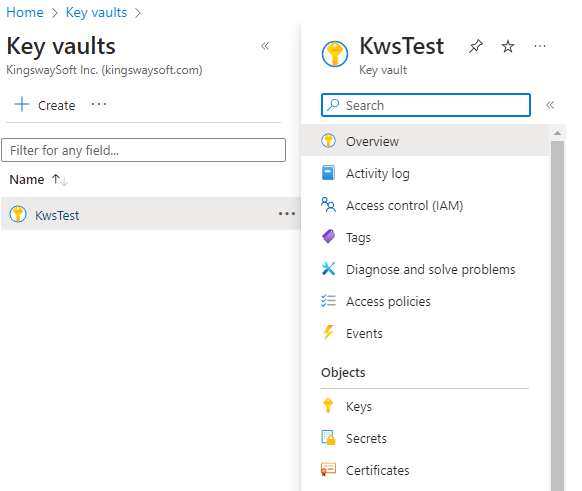Click the resource menu scrollbar
This screenshot has height=491, width=582.
(x=557, y=315)
